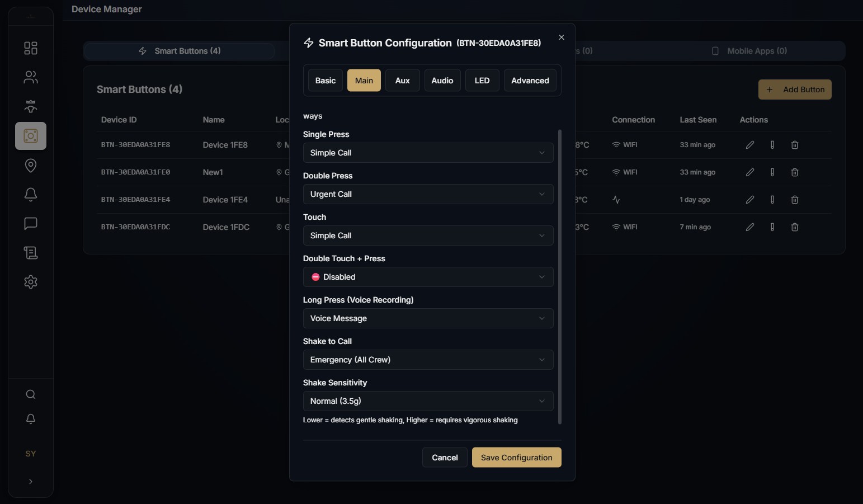Change the Double Press Urgent Call dropdown

point(427,194)
